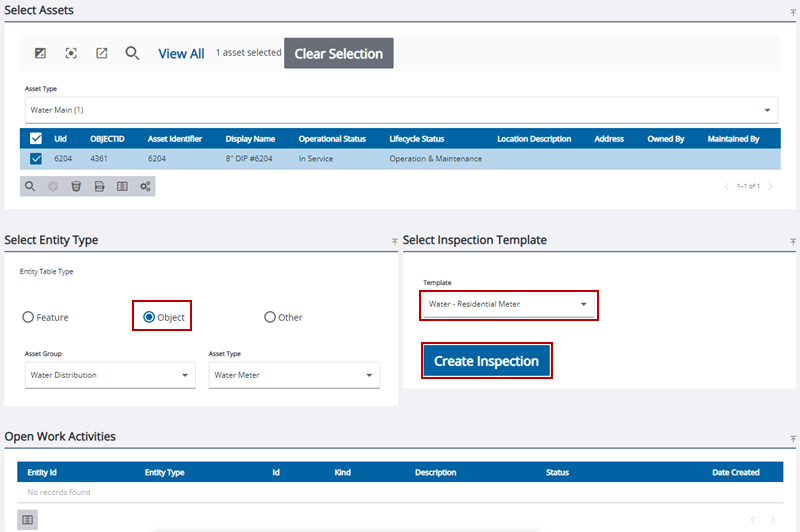Click the search icon below the asset grid
800x532 pixels.
[x=30, y=186]
